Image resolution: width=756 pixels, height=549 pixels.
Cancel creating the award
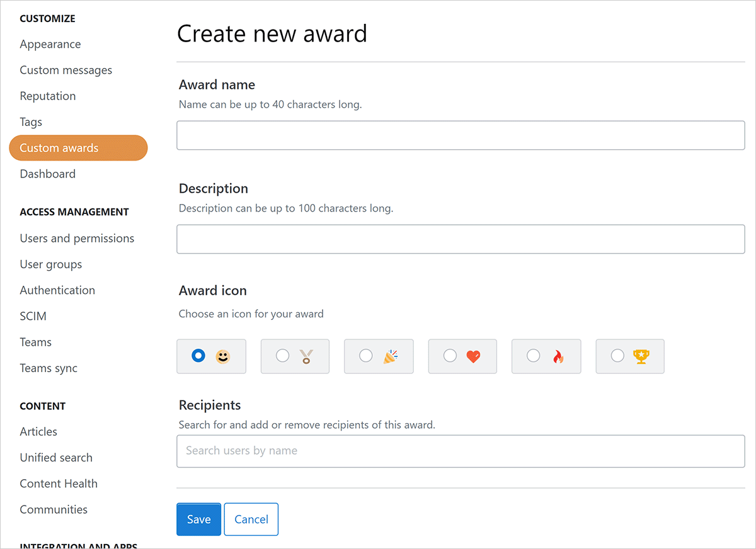click(251, 519)
